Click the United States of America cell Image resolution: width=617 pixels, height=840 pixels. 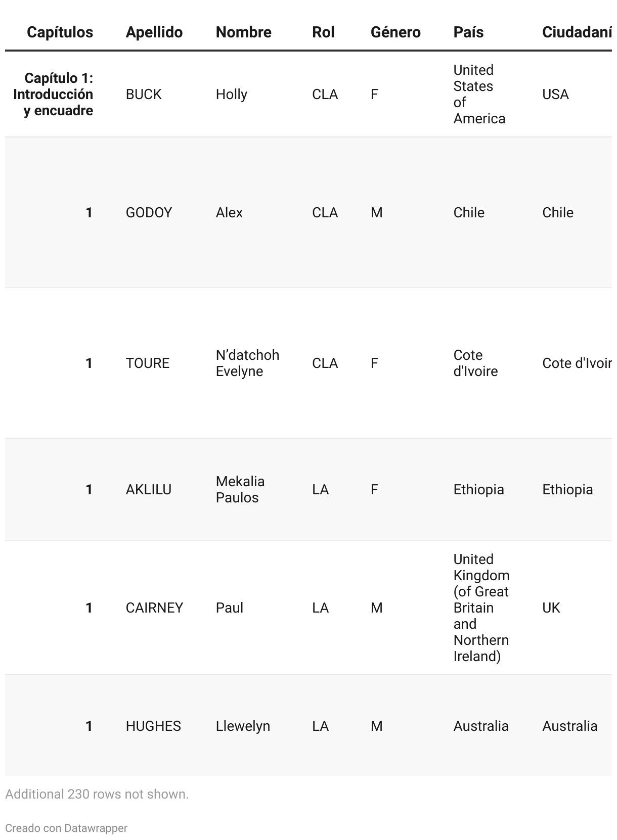[x=479, y=95]
